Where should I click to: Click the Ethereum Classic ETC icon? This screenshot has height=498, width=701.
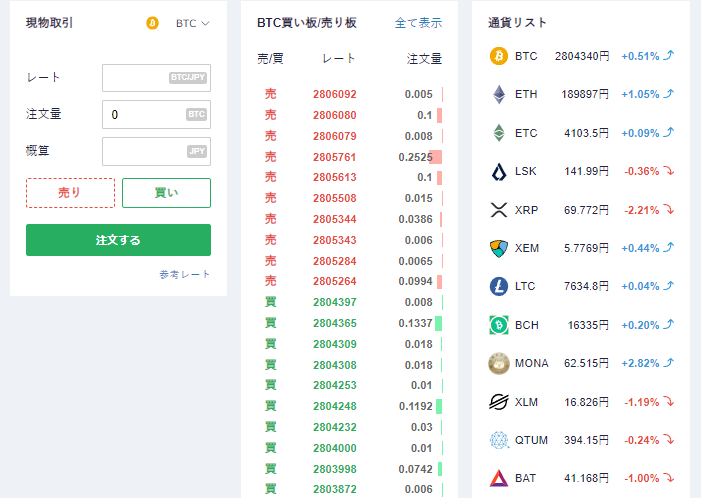point(498,133)
